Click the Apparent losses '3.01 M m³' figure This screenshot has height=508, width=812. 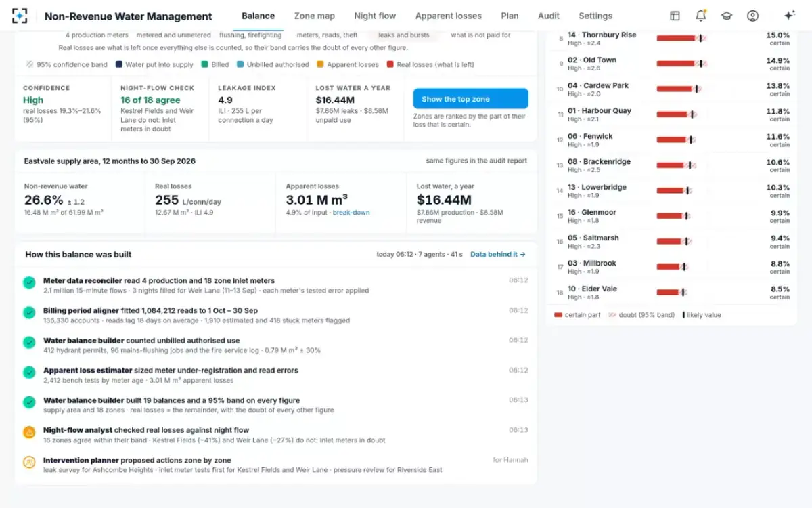tap(317, 200)
